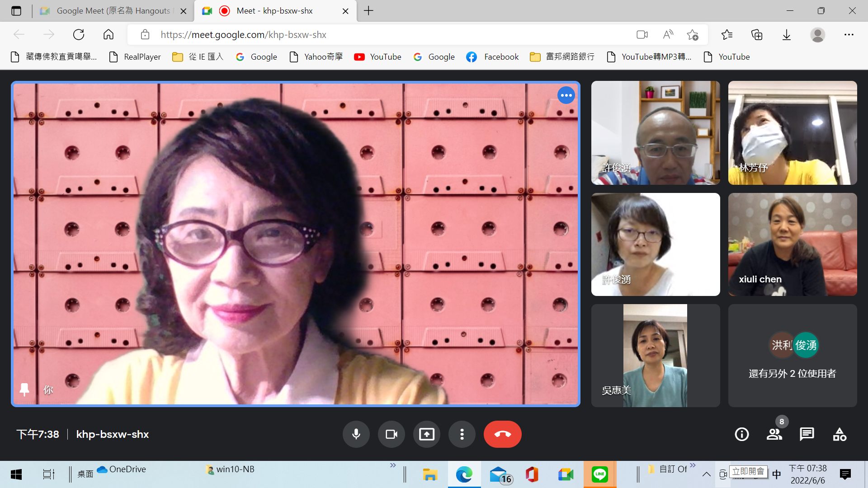
Task: Open the browser settings and more menu
Action: [849, 35]
